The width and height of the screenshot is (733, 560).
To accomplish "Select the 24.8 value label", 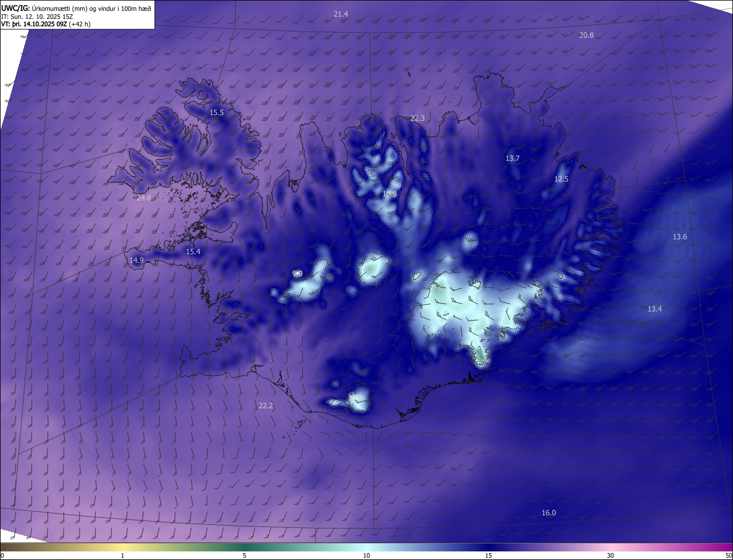I will coord(144,198).
